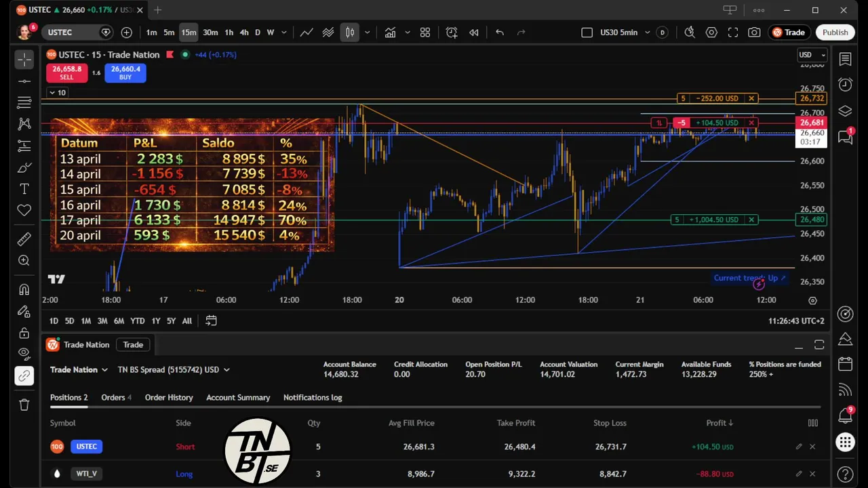Viewport: 868px width, 488px height.
Task: Toggle lock all drawing tools
Action: coord(24,333)
